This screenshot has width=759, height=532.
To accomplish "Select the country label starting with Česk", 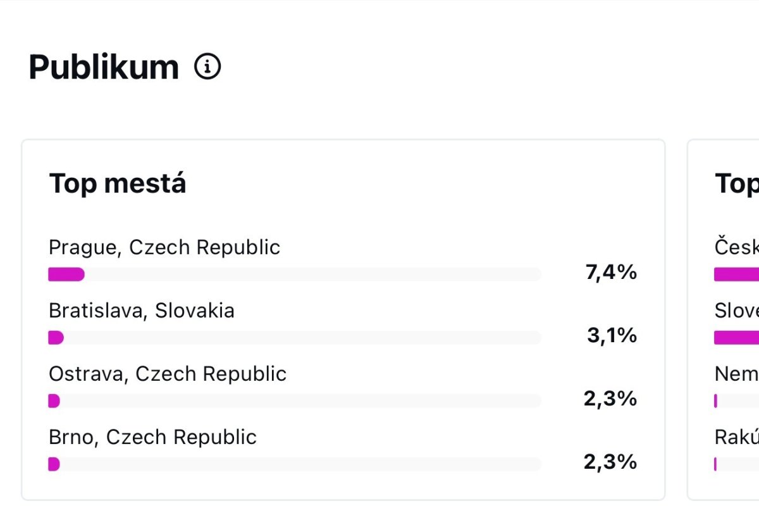I will [x=736, y=247].
